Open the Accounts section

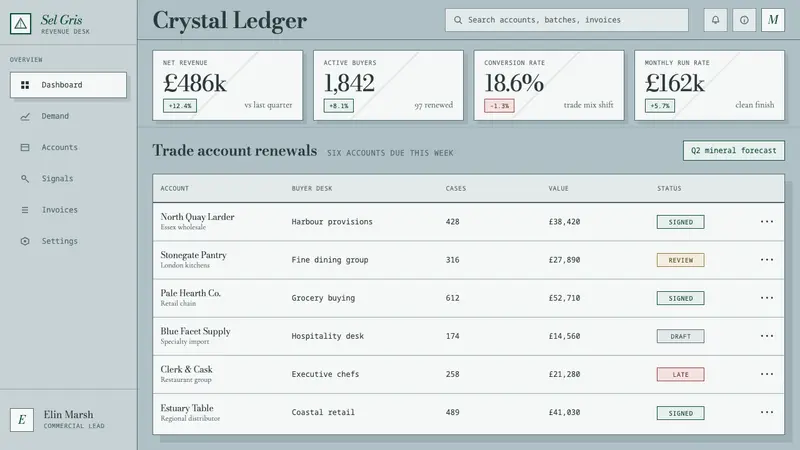tap(68, 147)
